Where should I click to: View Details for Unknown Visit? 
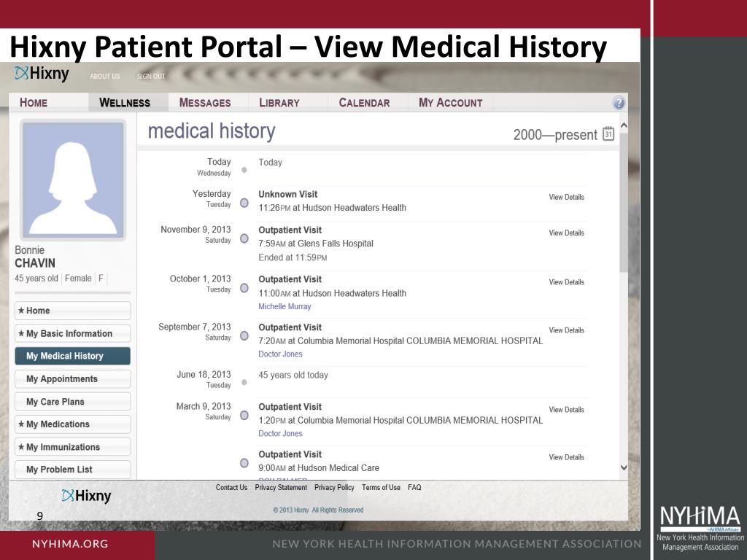click(x=566, y=197)
